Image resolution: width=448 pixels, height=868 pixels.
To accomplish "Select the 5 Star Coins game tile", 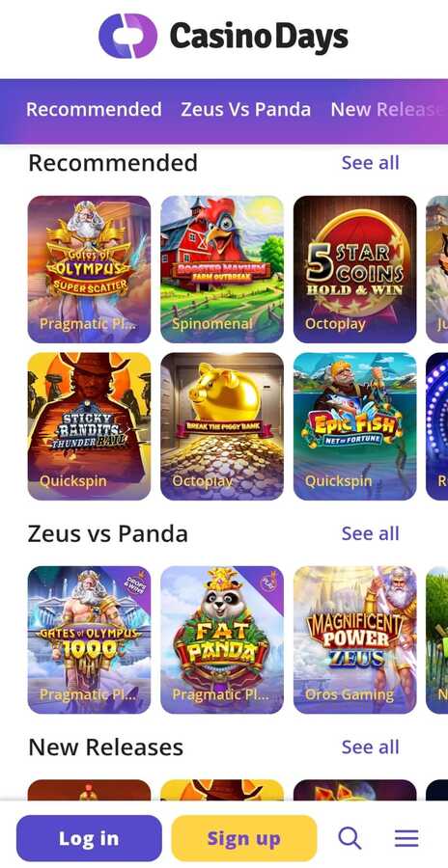I will pyautogui.click(x=355, y=269).
